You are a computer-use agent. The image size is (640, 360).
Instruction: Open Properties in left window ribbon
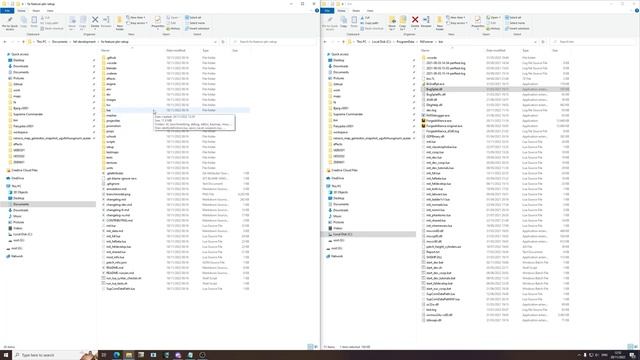point(158,22)
